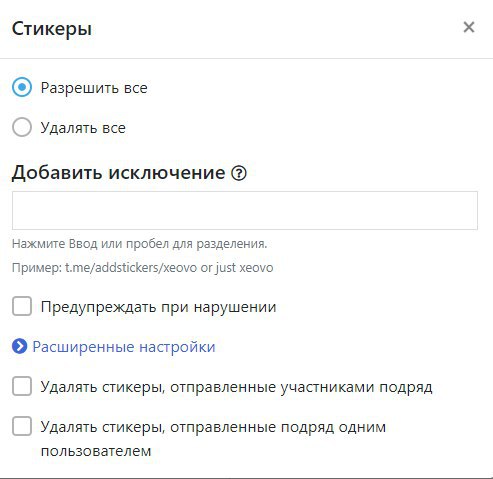Enable the Предупреждать при нарушении checkbox
This screenshot has height=479, width=493.
click(x=22, y=306)
